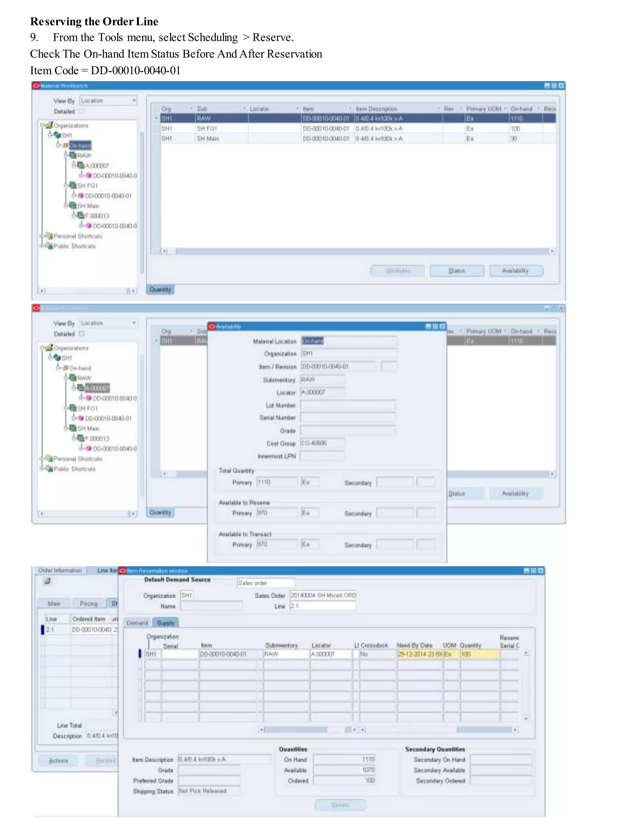Click the Status button in top workbench
The image size is (644, 833).
point(457,271)
